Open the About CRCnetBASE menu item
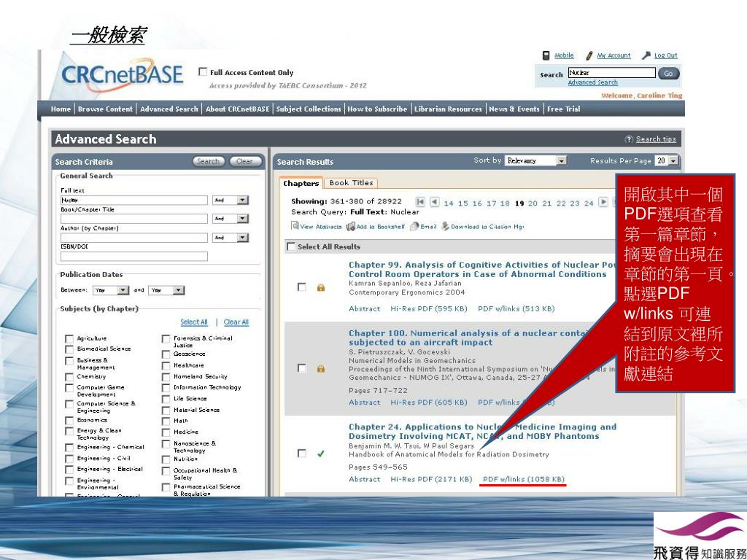 [x=237, y=109]
